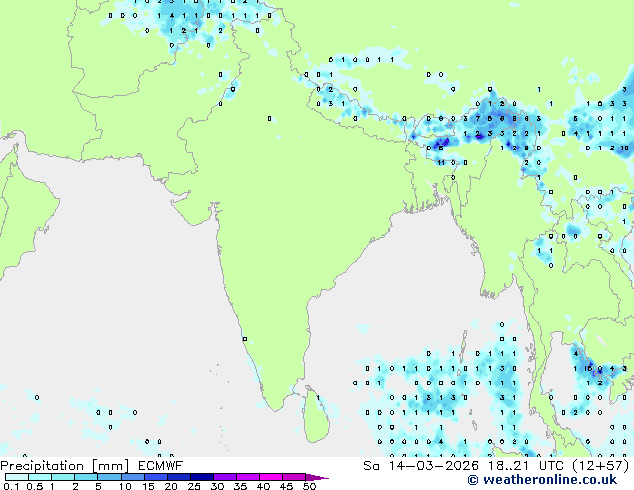The height and width of the screenshot is (490, 634).
Task: Click the legend label "50"
Action: [x=309, y=486]
